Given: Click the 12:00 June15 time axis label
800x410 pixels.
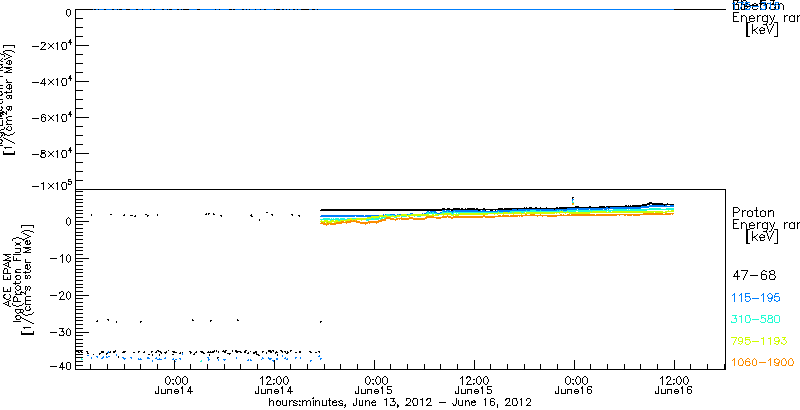Looking at the screenshot, I should (474, 385).
